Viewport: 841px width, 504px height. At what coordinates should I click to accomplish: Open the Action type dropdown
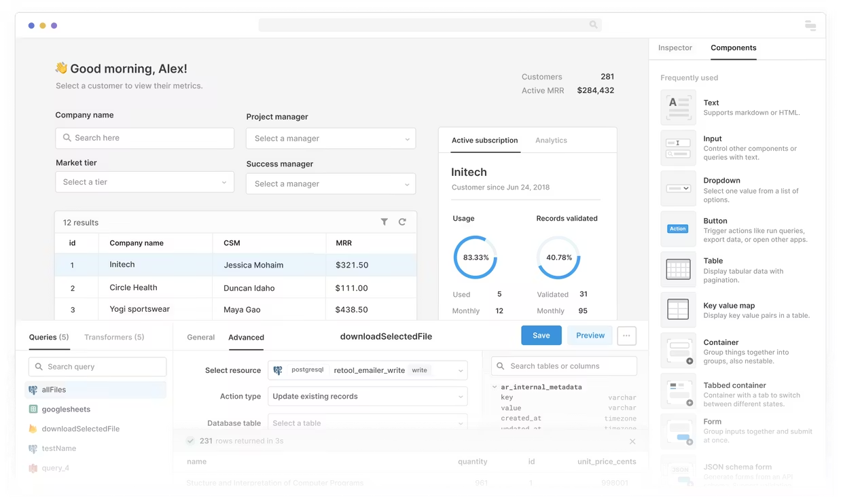click(367, 396)
